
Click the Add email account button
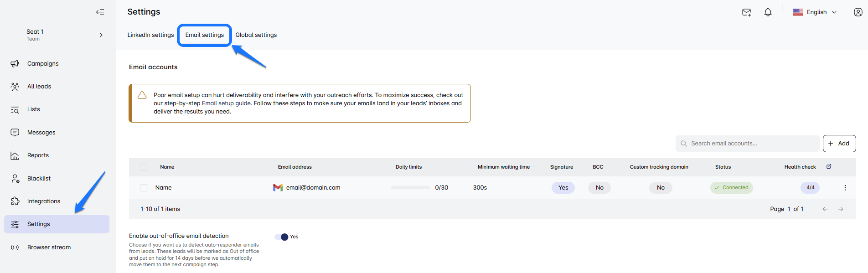839,144
